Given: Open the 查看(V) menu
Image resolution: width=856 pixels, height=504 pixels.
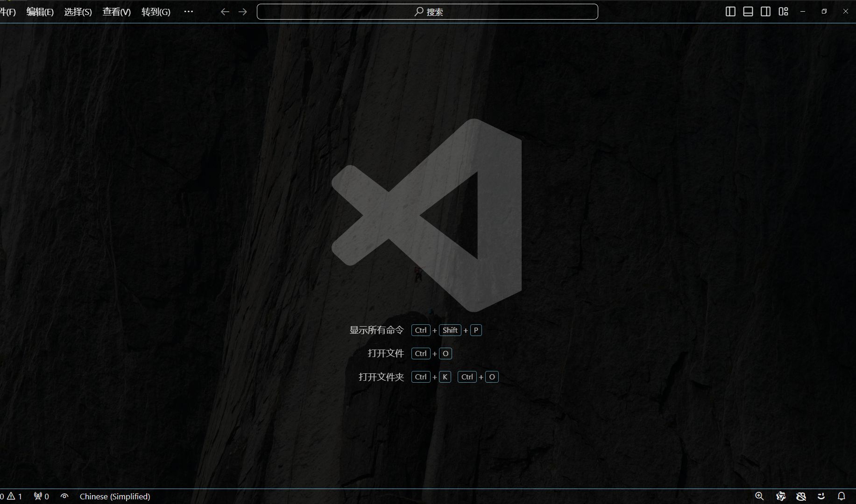Looking at the screenshot, I should 116,12.
